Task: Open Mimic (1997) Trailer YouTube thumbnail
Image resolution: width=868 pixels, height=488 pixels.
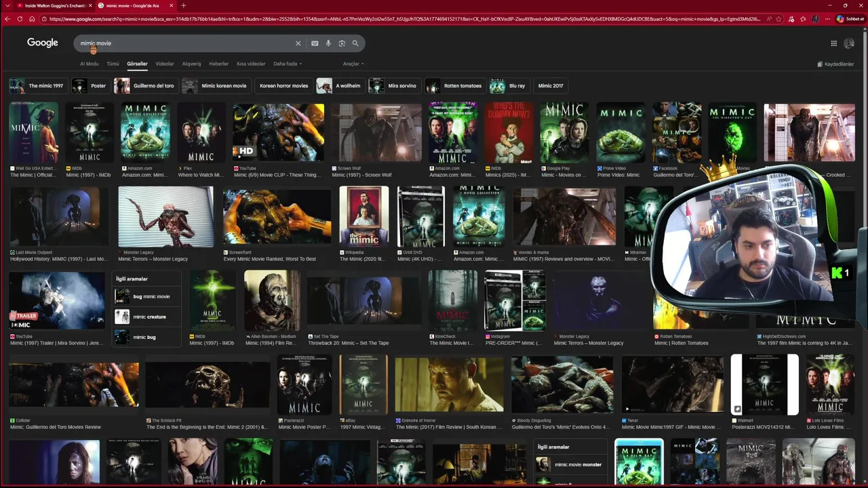Action: (x=57, y=300)
